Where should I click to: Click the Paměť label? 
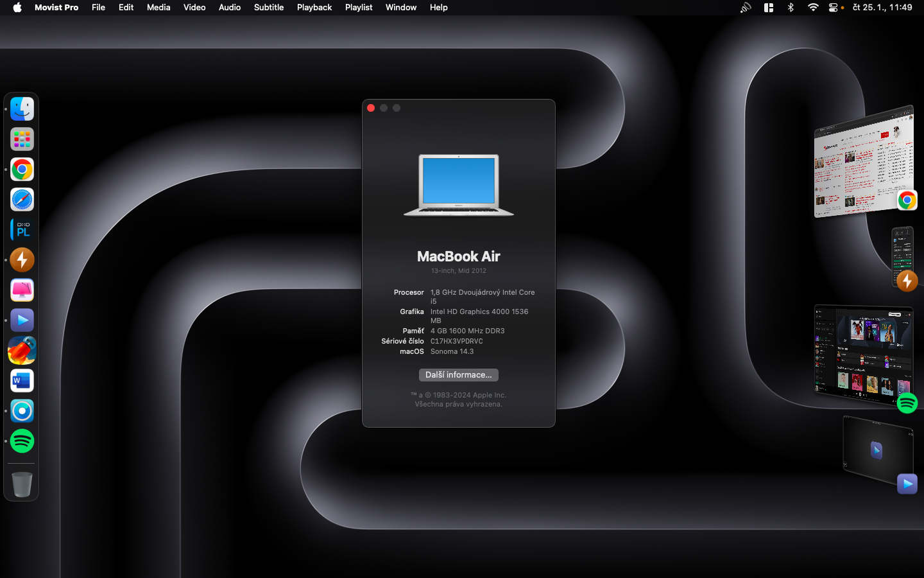pos(413,331)
